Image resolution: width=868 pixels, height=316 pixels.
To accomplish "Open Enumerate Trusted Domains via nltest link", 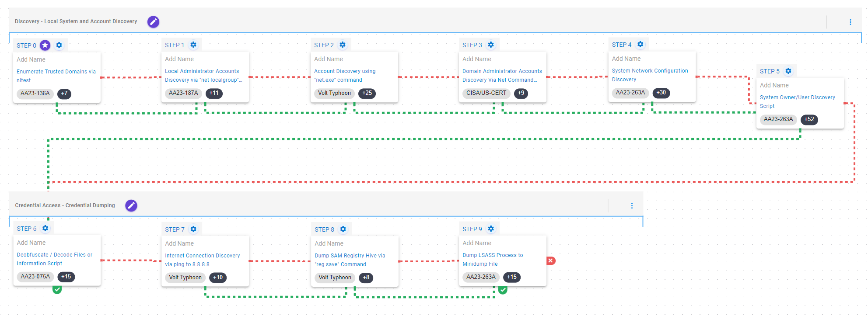I will (56, 76).
